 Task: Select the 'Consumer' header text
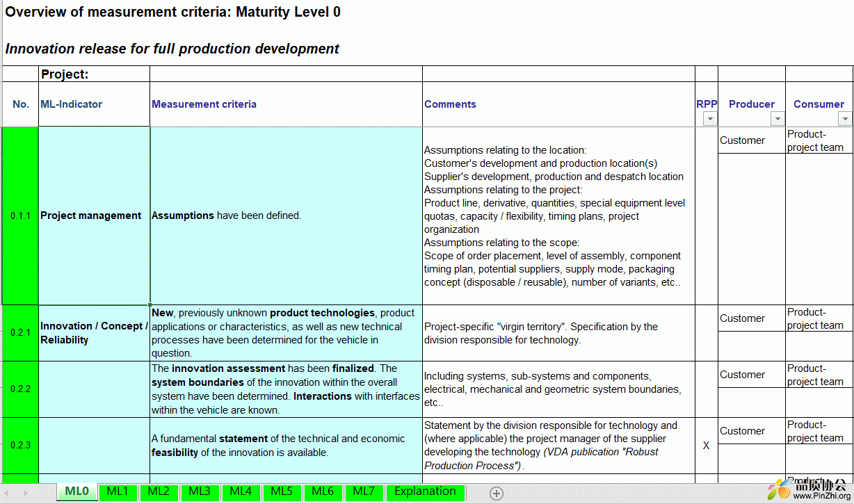coord(819,104)
